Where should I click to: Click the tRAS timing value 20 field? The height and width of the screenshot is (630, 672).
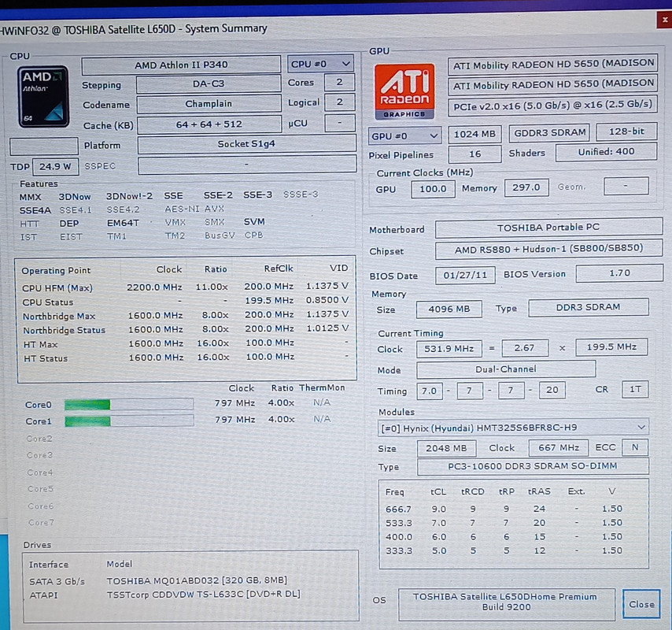[552, 390]
